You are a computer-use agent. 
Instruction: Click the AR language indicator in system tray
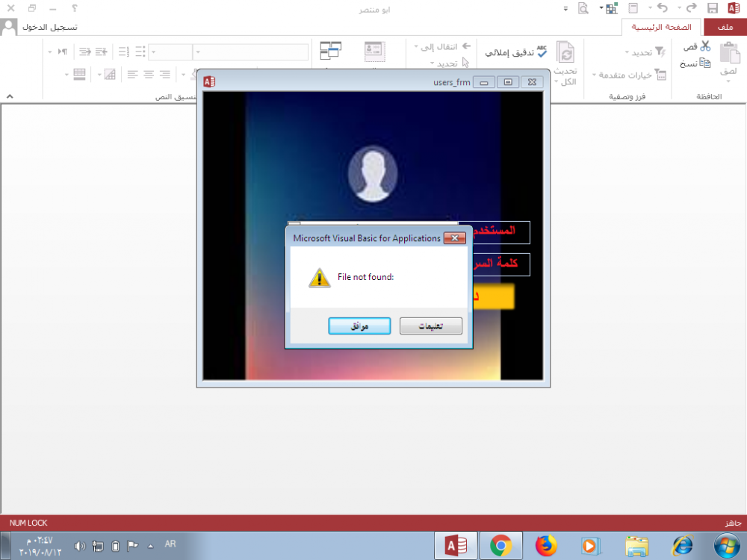coord(170,544)
